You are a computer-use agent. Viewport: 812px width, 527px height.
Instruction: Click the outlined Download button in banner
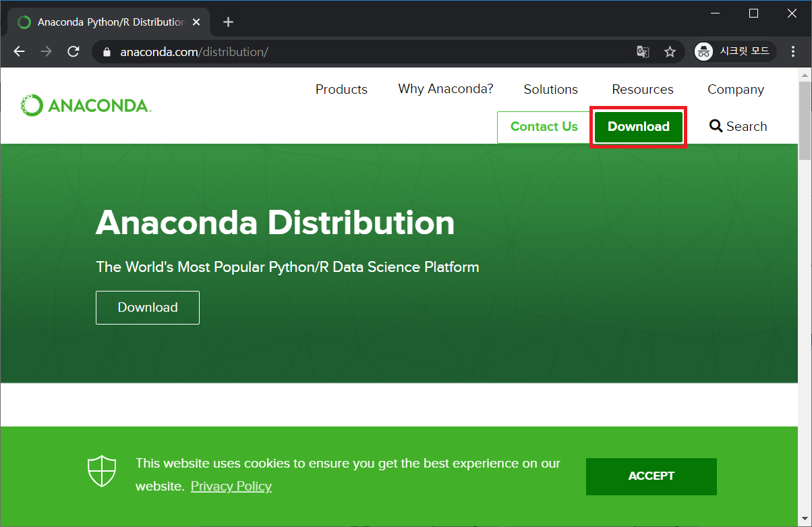(x=148, y=308)
